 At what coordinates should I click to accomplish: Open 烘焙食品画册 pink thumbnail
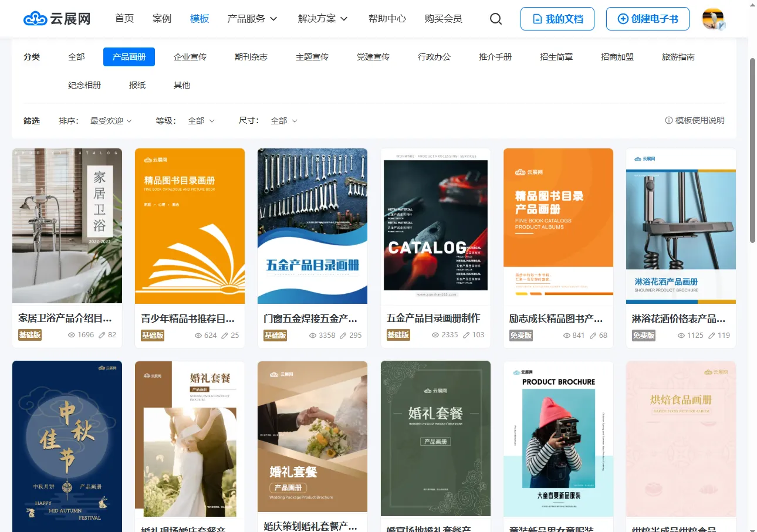coord(681,439)
